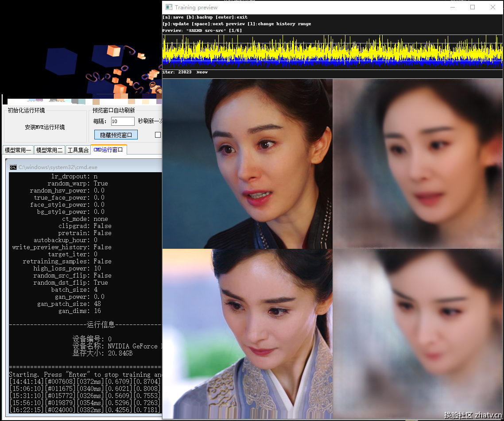Click 安装MVE运行环境 to install the environment
504x421 pixels.
45,127
